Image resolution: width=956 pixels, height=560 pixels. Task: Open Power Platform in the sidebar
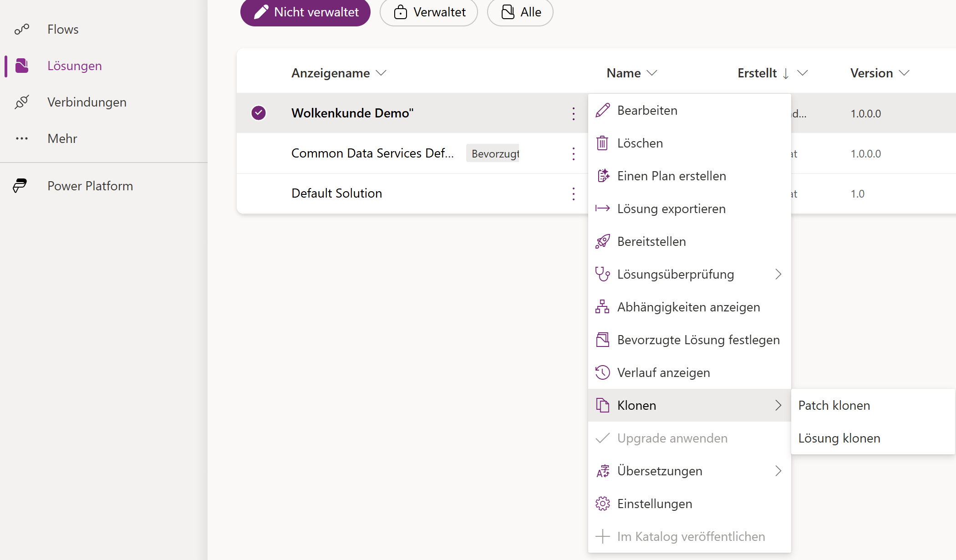pyautogui.click(x=90, y=186)
